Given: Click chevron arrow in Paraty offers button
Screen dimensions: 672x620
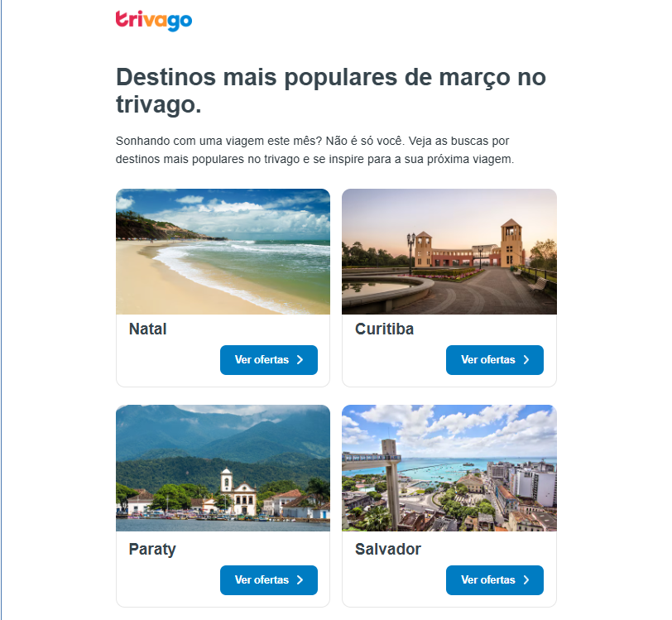Looking at the screenshot, I should point(300,580).
